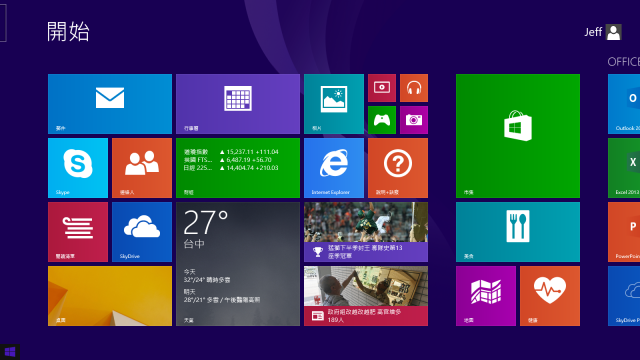Click the 開始 Start title text
This screenshot has width=640, height=360.
pyautogui.click(x=68, y=31)
